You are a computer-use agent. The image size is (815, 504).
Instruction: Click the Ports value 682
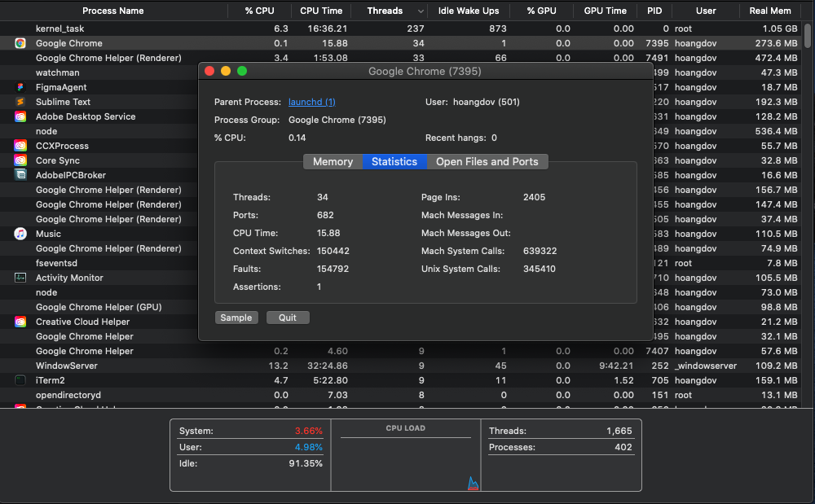[325, 215]
